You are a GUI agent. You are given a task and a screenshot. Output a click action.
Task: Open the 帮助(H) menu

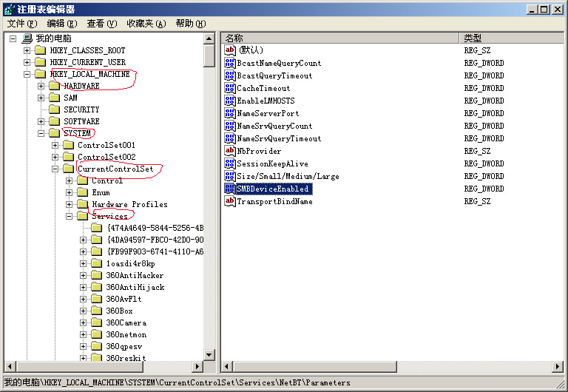coord(191,24)
